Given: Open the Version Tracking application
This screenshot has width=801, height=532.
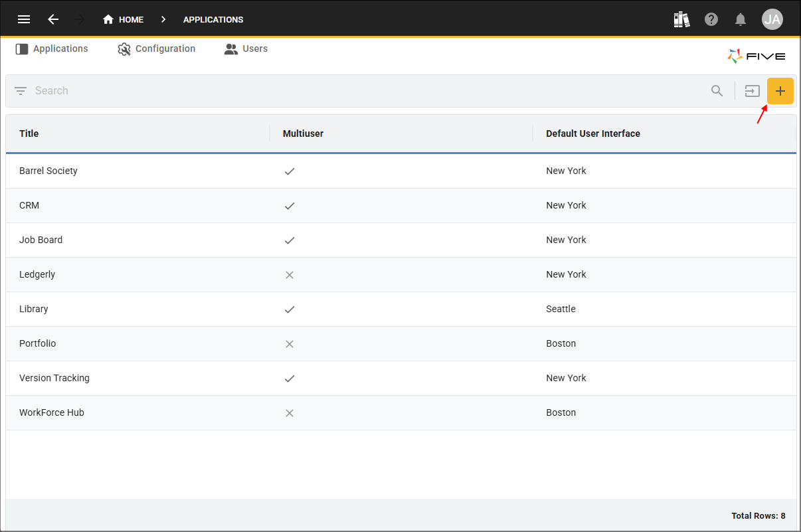Looking at the screenshot, I should pos(401,378).
